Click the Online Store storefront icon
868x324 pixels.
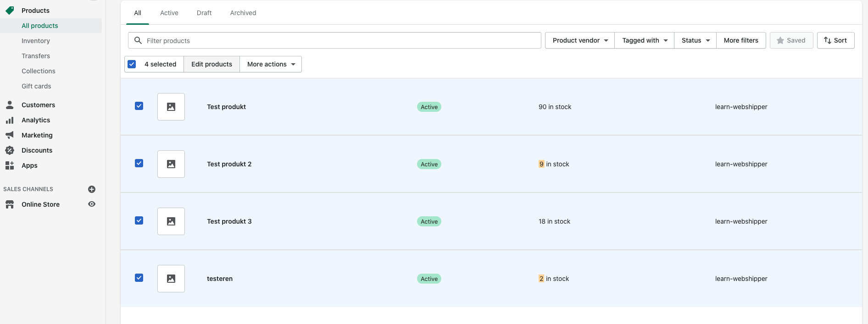tap(10, 204)
